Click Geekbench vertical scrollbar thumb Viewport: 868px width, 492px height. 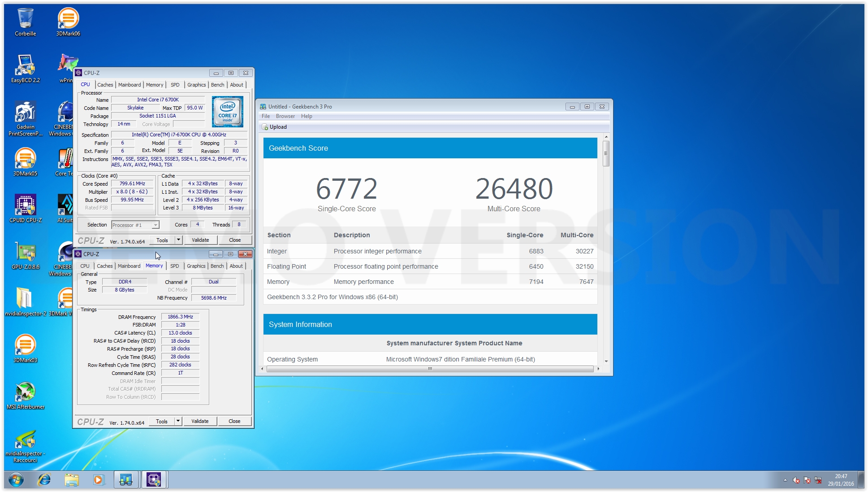606,153
